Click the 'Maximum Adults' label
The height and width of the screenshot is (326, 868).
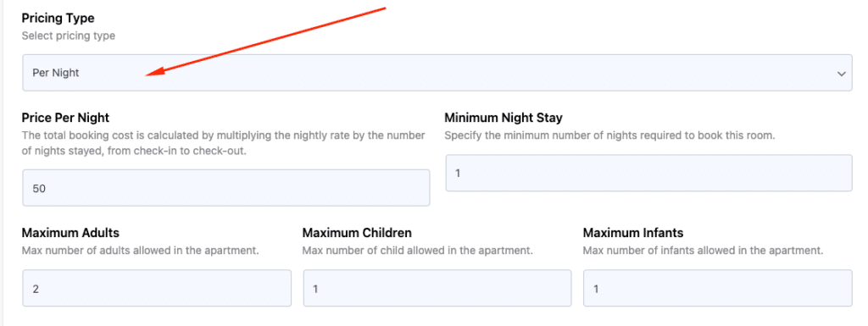[x=70, y=233]
